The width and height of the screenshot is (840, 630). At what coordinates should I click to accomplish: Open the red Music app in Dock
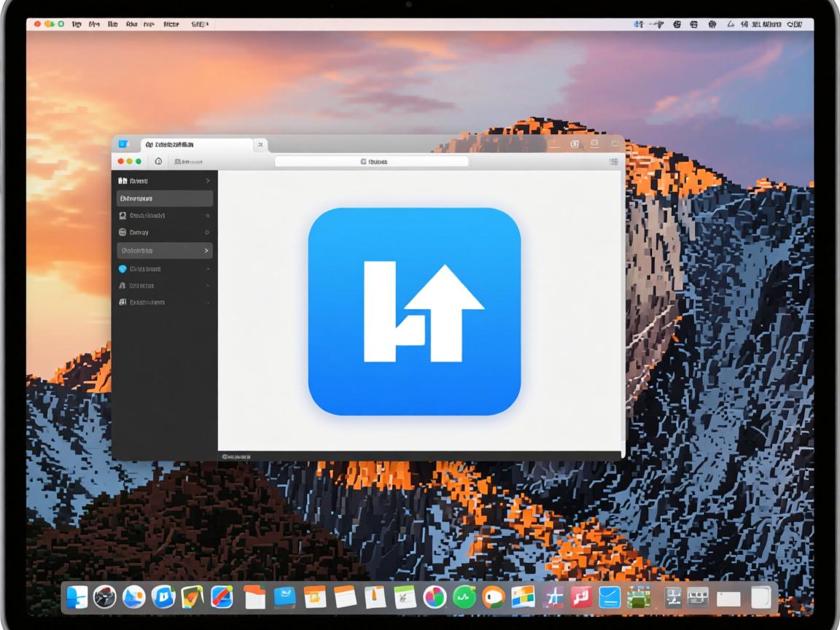click(581, 597)
